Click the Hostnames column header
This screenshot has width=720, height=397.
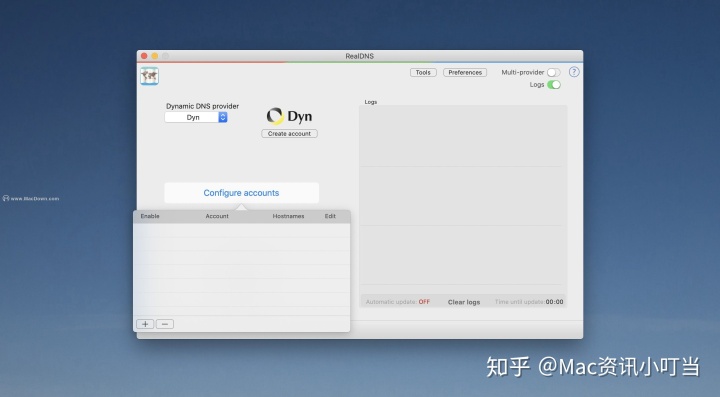288,216
